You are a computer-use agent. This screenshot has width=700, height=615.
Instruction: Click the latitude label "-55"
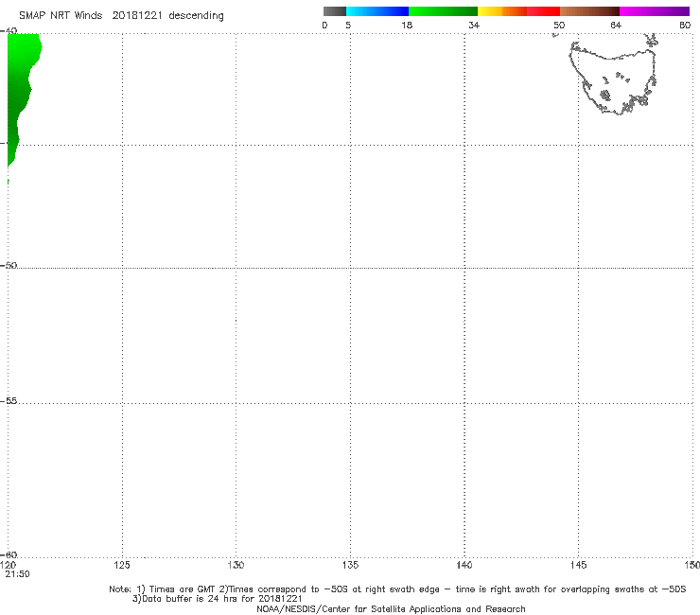pos(9,401)
